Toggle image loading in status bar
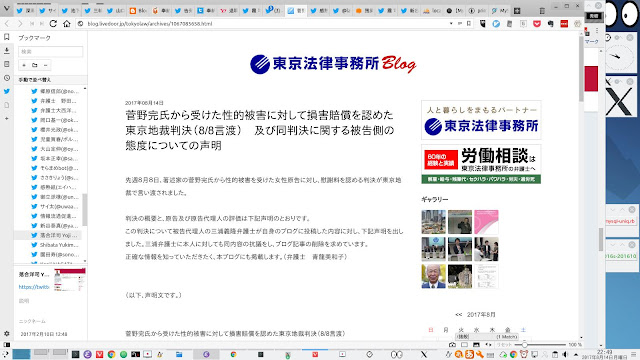Viewport: 640px width, 360px height. coord(476,345)
